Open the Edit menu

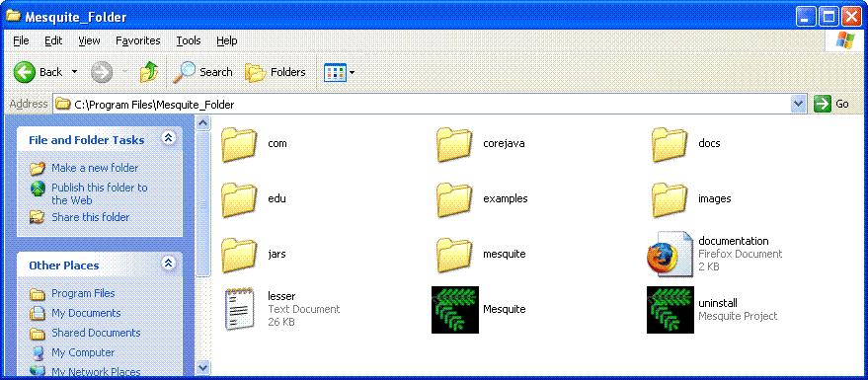(53, 40)
